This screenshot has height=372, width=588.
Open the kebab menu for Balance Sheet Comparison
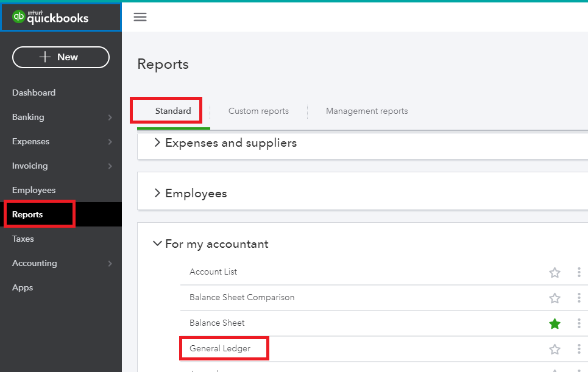pyautogui.click(x=579, y=298)
